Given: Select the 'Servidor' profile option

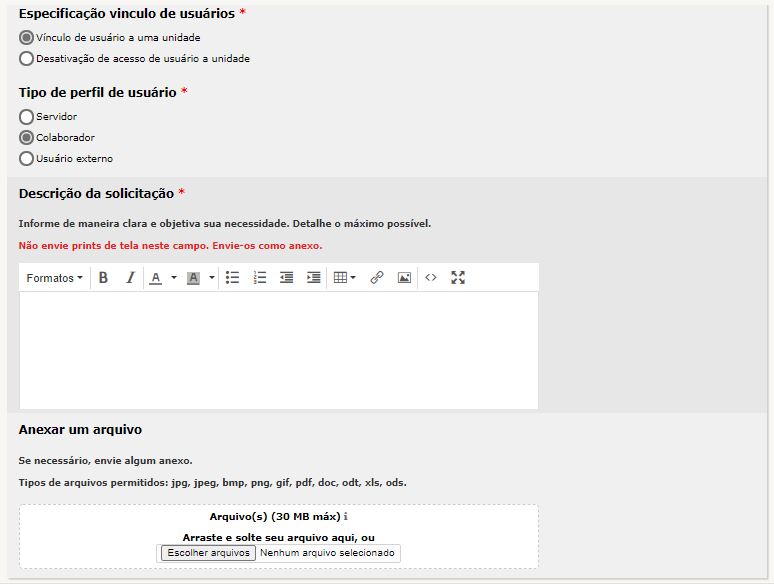Looking at the screenshot, I should (x=27, y=117).
